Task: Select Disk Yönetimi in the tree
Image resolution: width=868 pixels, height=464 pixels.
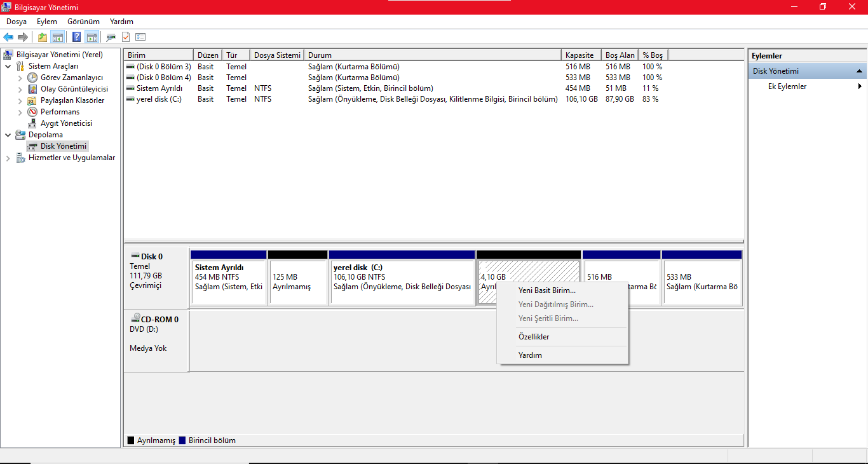Action: click(57, 146)
